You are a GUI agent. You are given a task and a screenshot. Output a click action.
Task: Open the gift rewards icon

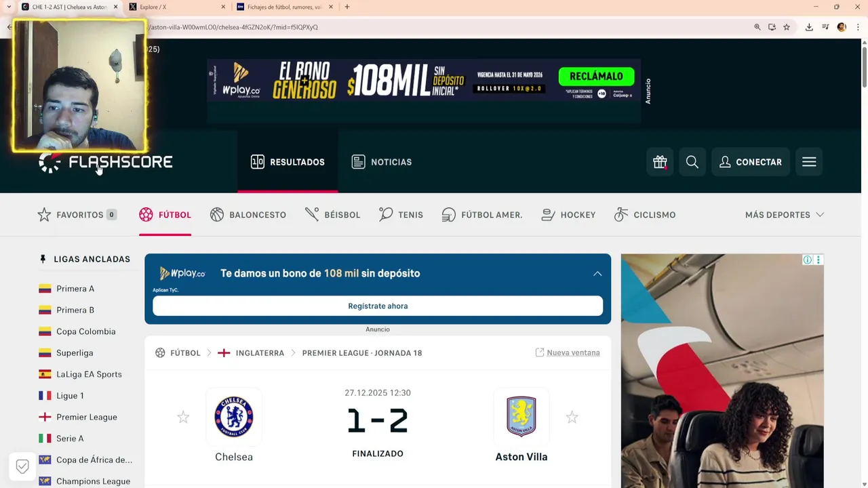pos(660,162)
